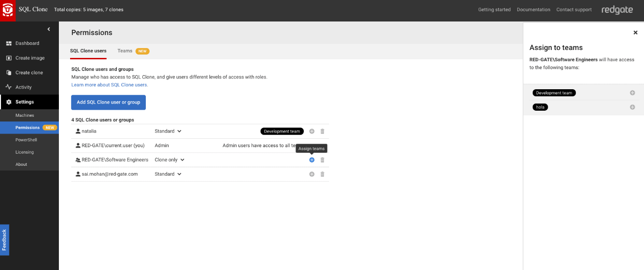Click the Permissions page heading

pos(92,33)
